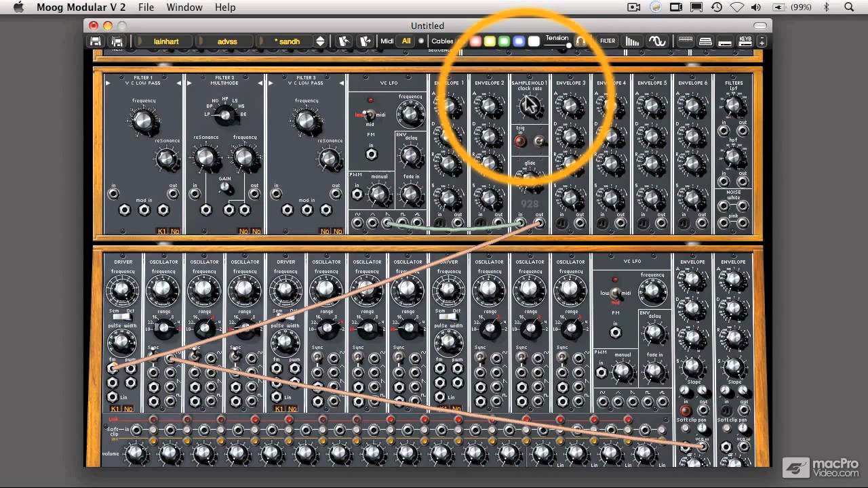
Task: Click the first keyboard view icon
Action: [x=686, y=41]
